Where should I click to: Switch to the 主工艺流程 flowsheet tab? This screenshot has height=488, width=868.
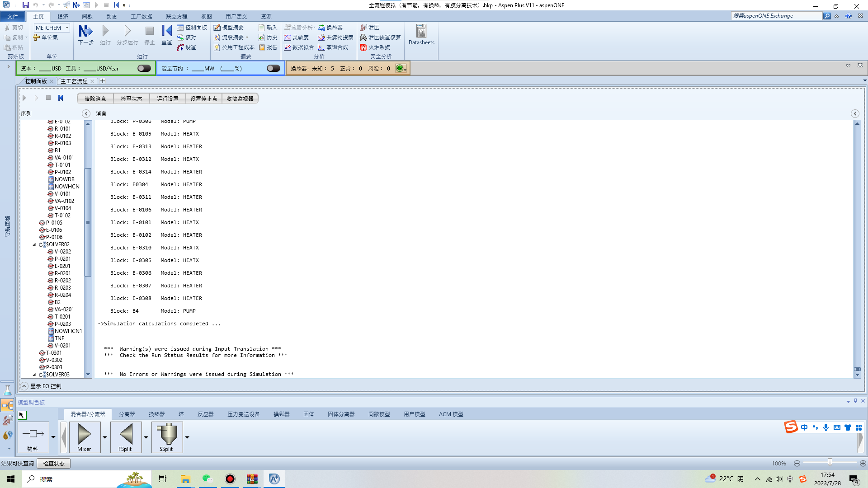pyautogui.click(x=74, y=81)
